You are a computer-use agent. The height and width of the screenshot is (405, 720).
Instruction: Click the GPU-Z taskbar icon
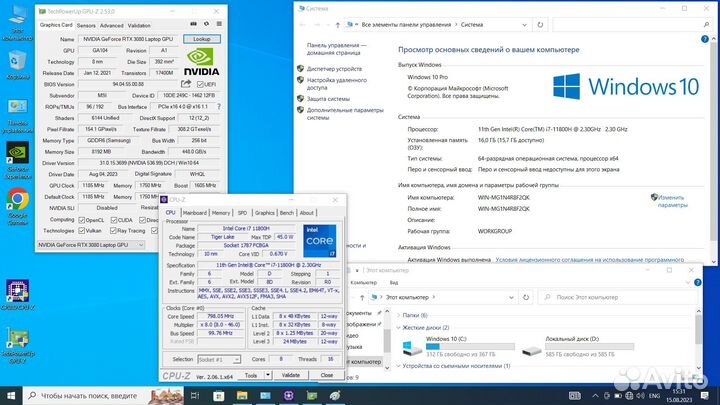click(x=312, y=395)
